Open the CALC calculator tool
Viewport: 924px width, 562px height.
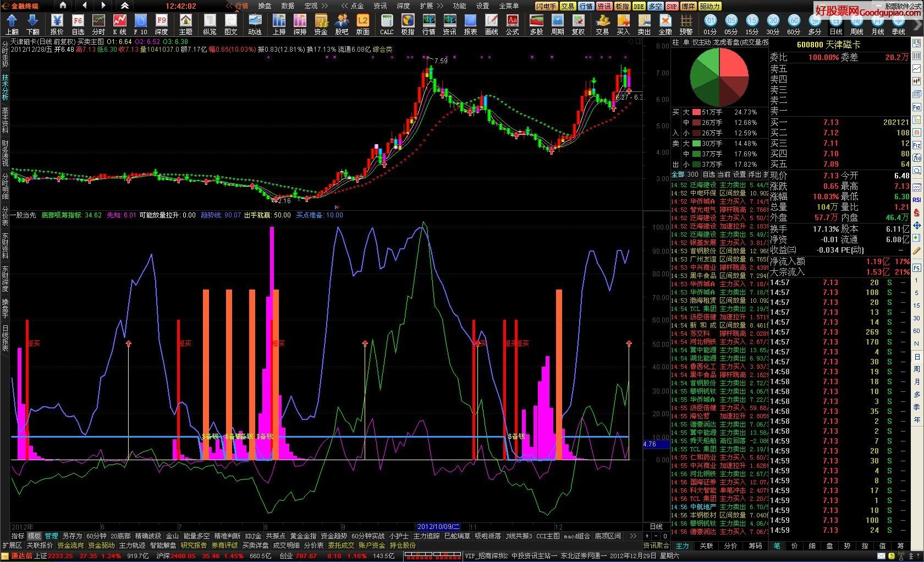point(387,24)
